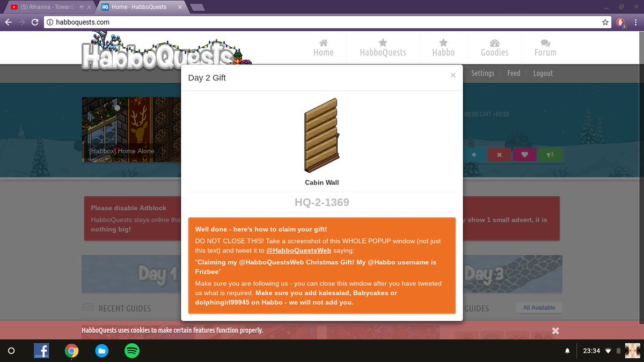
Task: Open the Feed link
Action: [514, 73]
